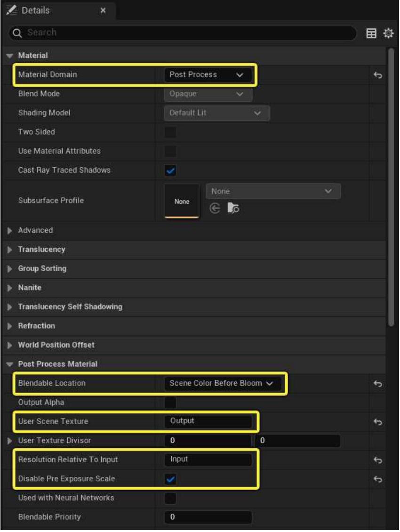Close the Details tab

click(x=103, y=10)
